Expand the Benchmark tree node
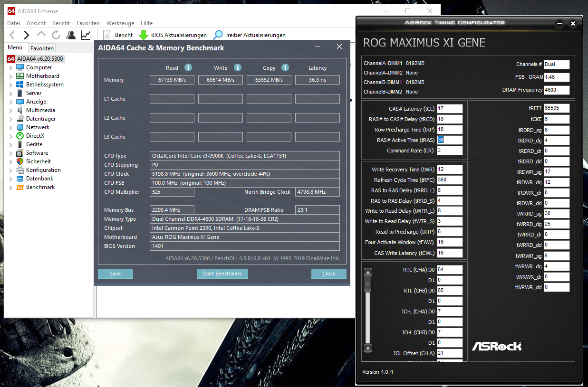This screenshot has width=588, height=387. pos(11,187)
